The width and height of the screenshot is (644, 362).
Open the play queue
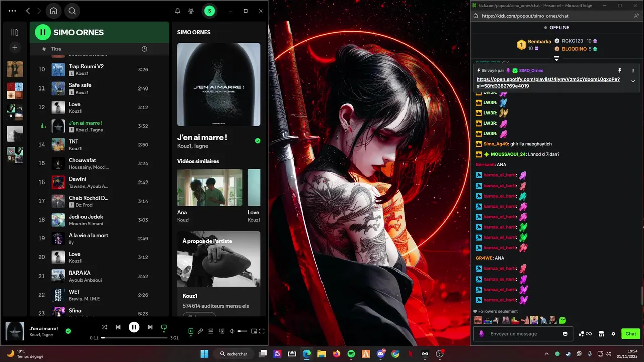click(211, 331)
